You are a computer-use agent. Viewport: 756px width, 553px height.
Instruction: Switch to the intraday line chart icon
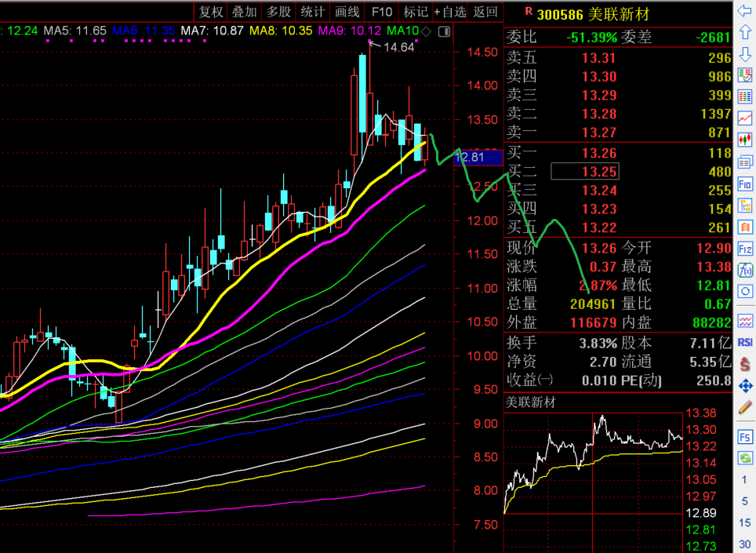[x=745, y=118]
